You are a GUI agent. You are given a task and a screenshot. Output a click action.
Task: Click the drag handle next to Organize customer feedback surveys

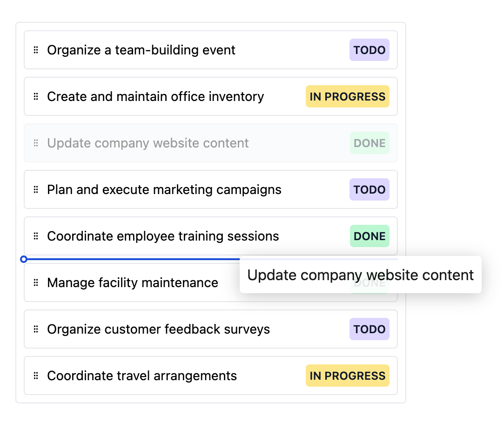(35, 329)
